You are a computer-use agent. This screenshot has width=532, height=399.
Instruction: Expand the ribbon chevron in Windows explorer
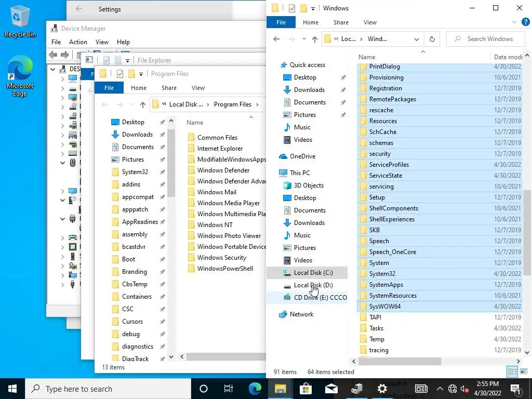pos(514,22)
